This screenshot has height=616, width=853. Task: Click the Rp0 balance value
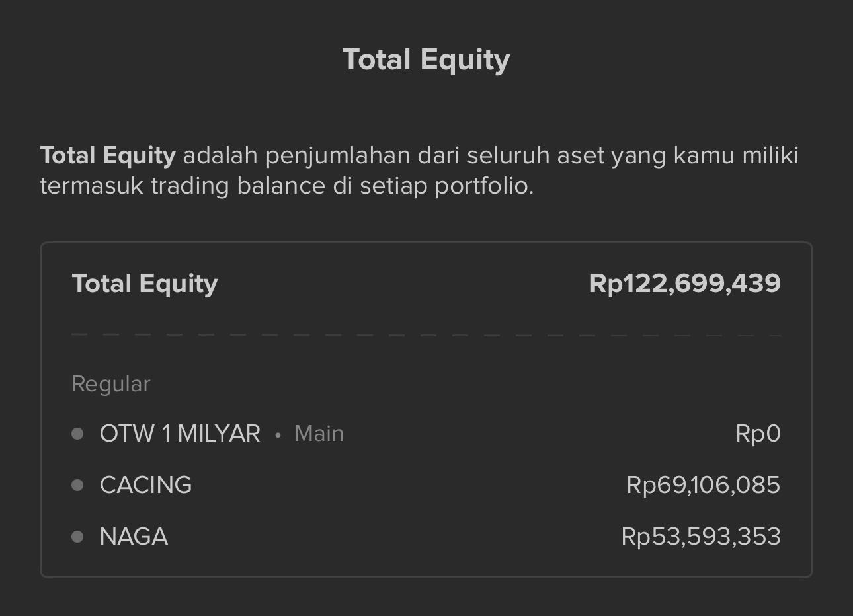pyautogui.click(x=758, y=434)
